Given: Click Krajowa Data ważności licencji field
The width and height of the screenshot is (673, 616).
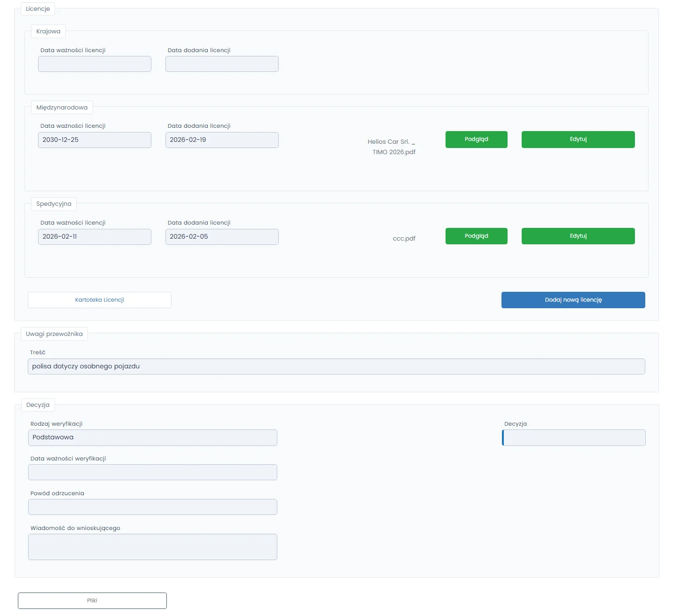Looking at the screenshot, I should coord(94,64).
